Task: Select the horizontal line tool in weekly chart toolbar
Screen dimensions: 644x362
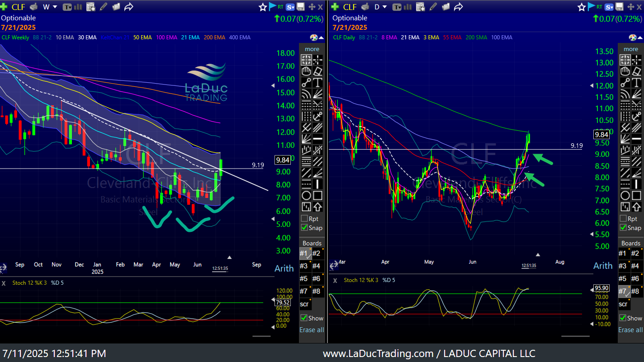Action: 317,139
